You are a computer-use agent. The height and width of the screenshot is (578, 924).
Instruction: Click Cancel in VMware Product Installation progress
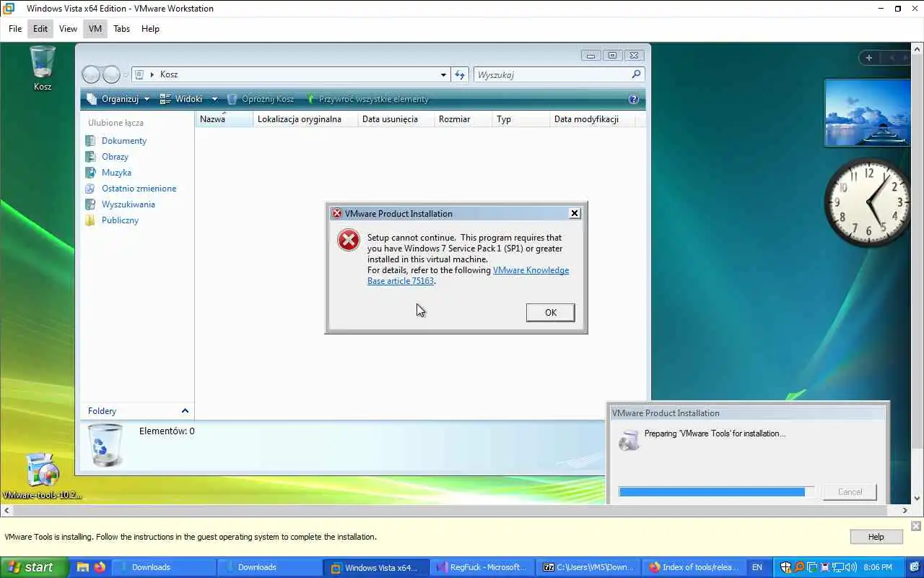point(850,492)
